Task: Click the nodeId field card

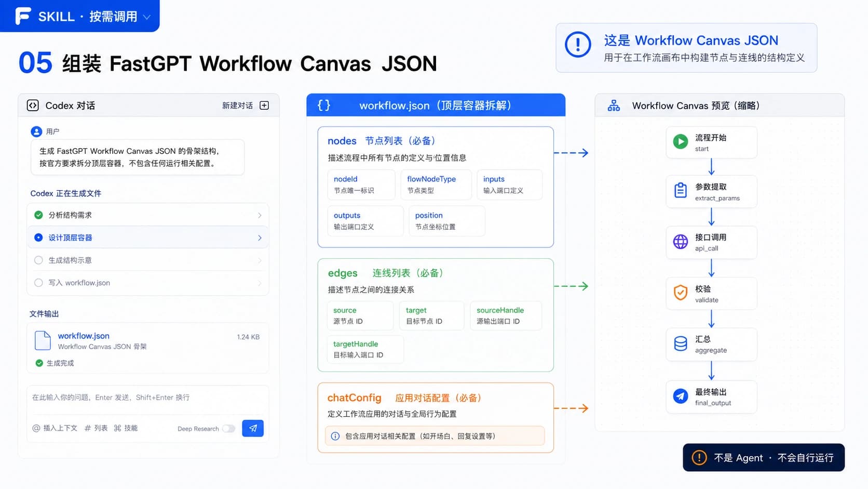Action: point(362,184)
